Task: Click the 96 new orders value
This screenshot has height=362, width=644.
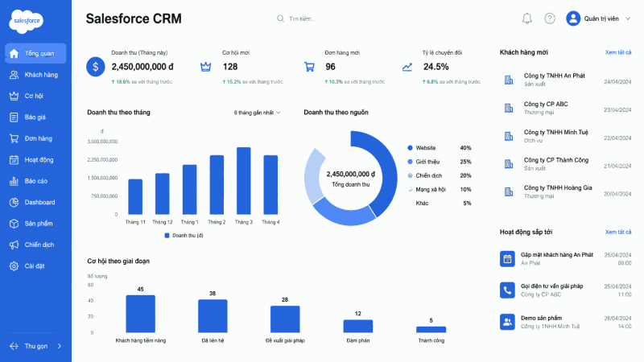Action: pos(330,67)
